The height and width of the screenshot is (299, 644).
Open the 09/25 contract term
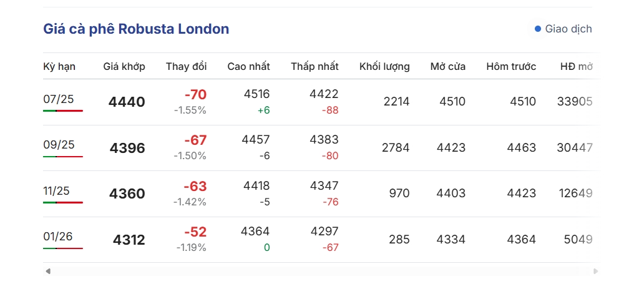(x=59, y=145)
